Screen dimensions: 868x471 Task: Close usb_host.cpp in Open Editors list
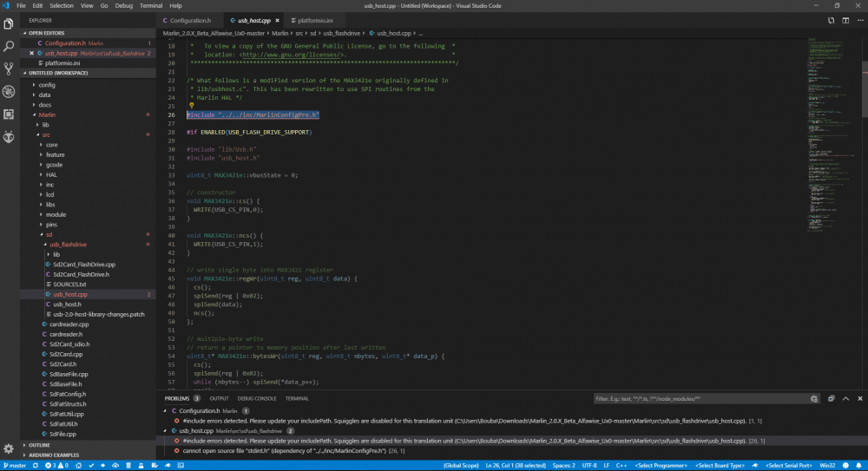point(31,53)
